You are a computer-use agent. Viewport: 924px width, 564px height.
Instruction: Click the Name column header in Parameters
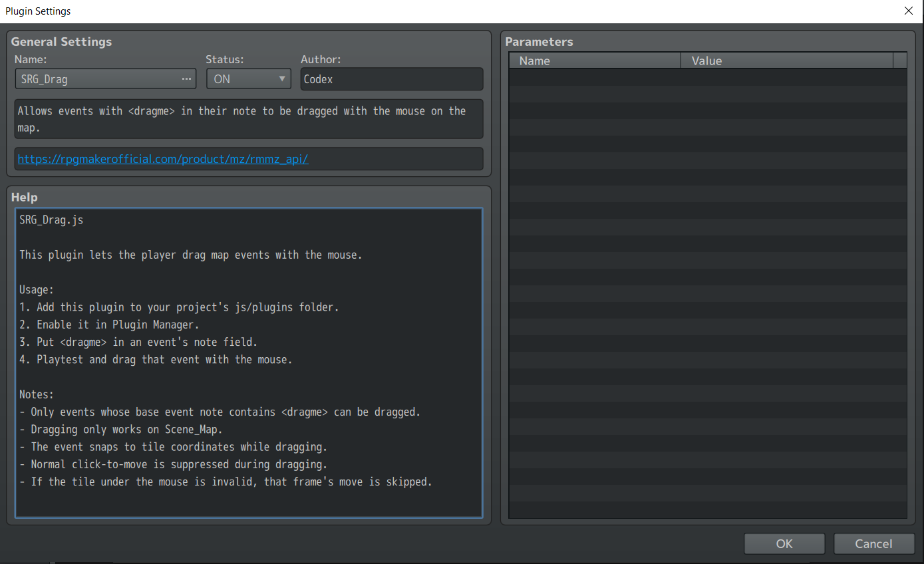click(x=595, y=61)
